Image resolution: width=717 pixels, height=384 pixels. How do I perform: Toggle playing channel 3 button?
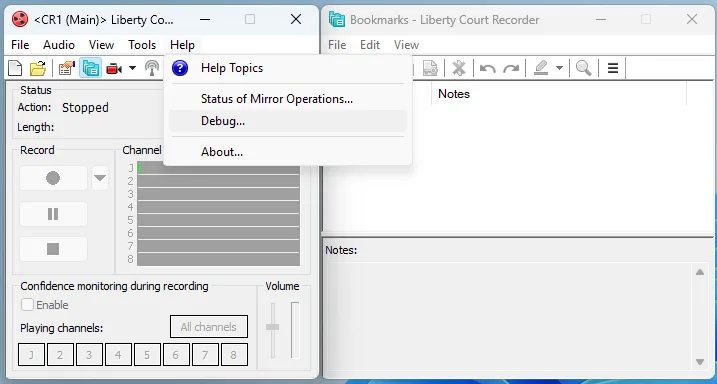(x=89, y=355)
